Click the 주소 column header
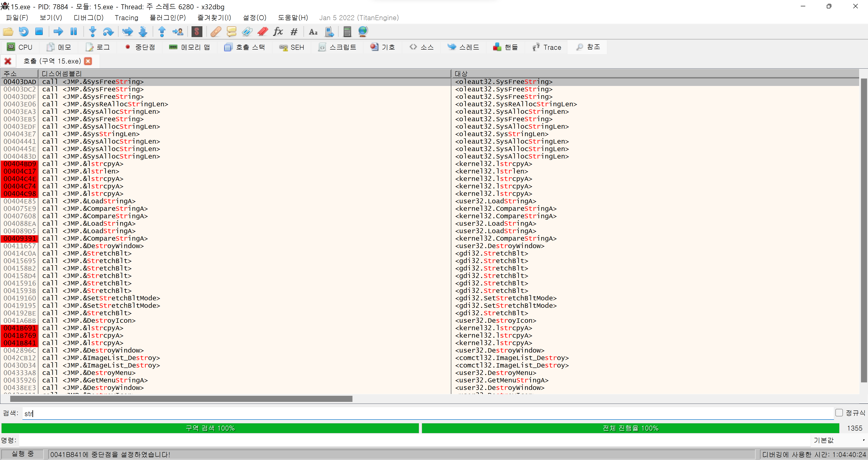 (19, 73)
